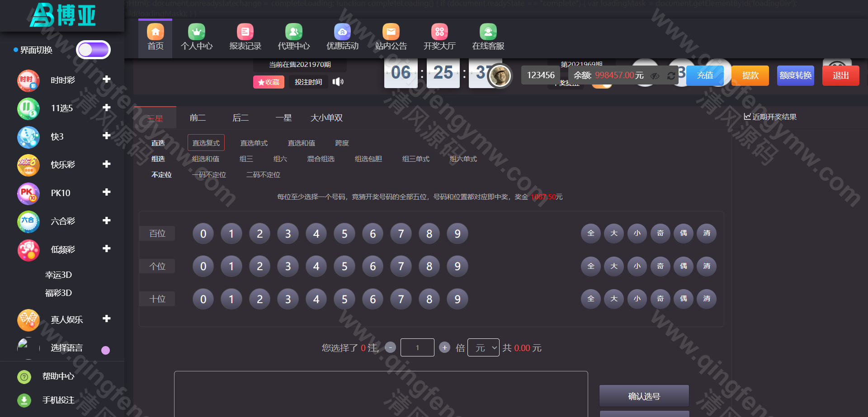Increase multiplier with plus stepper
This screenshot has width=868, height=417.
444,347
